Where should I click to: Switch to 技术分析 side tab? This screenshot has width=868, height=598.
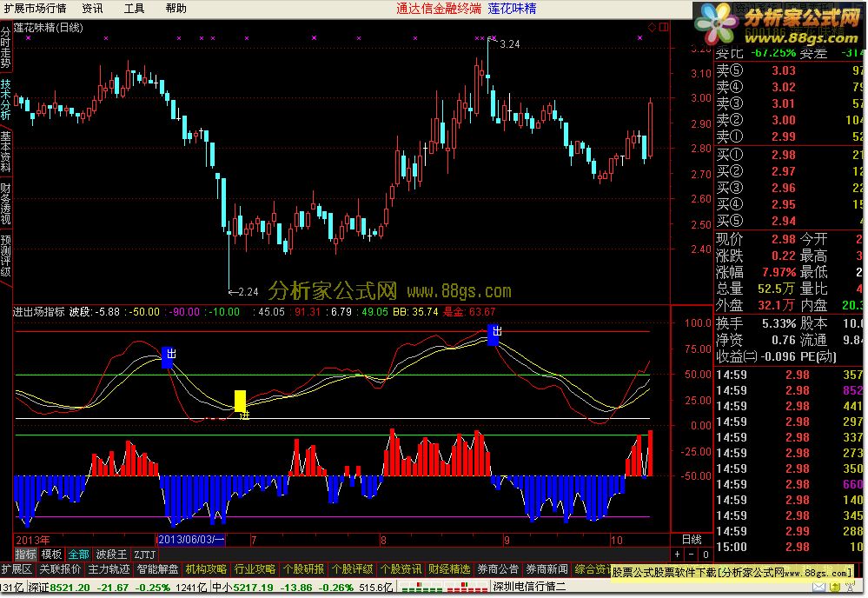click(x=5, y=99)
